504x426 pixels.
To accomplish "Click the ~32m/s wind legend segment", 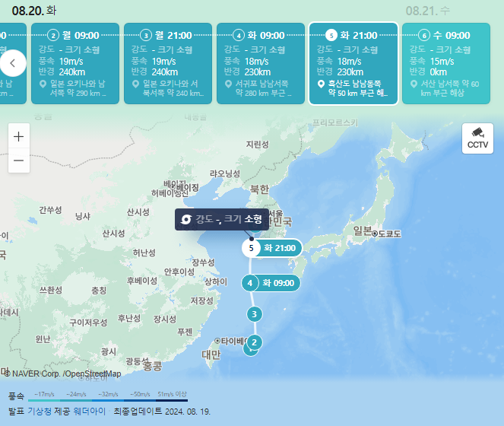I will [108, 397].
